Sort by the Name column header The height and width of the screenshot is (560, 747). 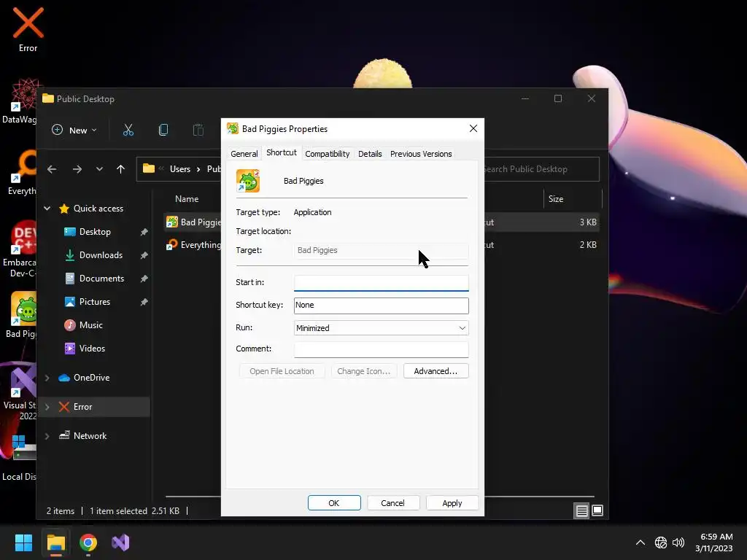pyautogui.click(x=187, y=199)
